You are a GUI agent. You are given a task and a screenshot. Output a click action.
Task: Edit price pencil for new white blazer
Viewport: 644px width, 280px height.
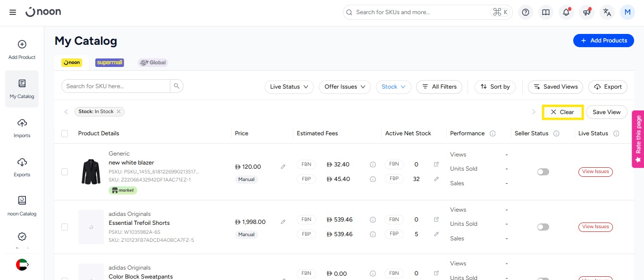pos(283,167)
